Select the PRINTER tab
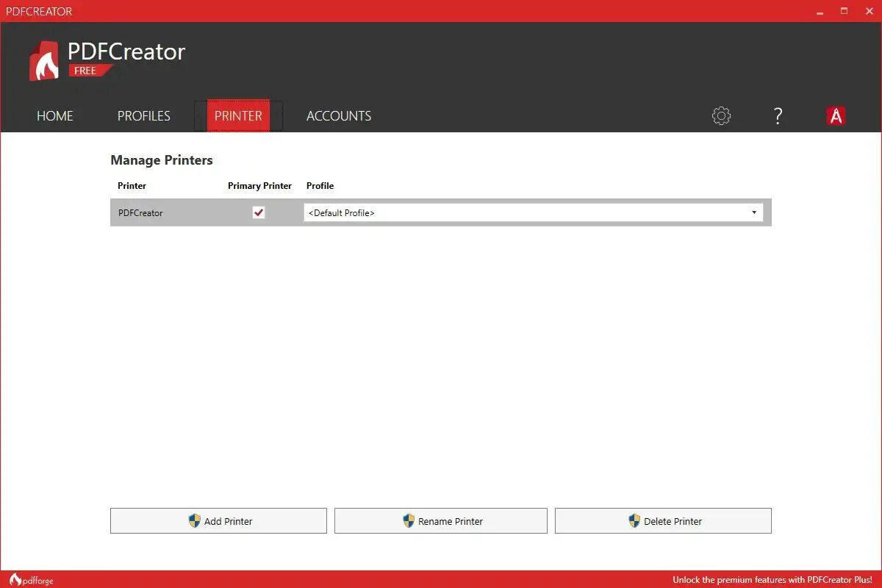The width and height of the screenshot is (882, 588). pyautogui.click(x=238, y=115)
